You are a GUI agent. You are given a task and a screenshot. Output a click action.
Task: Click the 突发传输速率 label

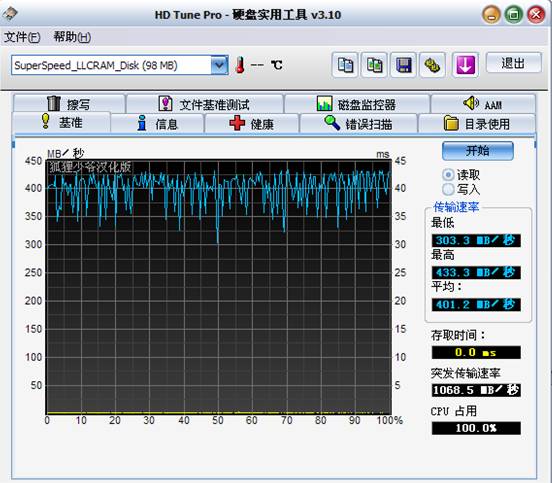[465, 373]
